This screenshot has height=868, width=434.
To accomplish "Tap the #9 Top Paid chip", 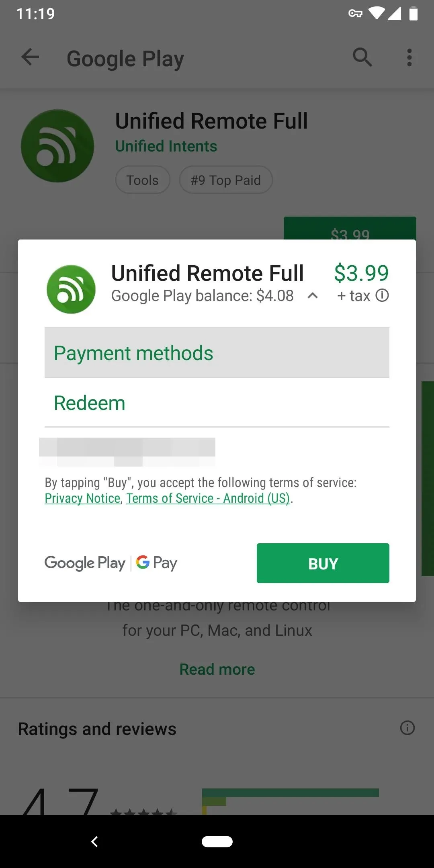I will (226, 180).
